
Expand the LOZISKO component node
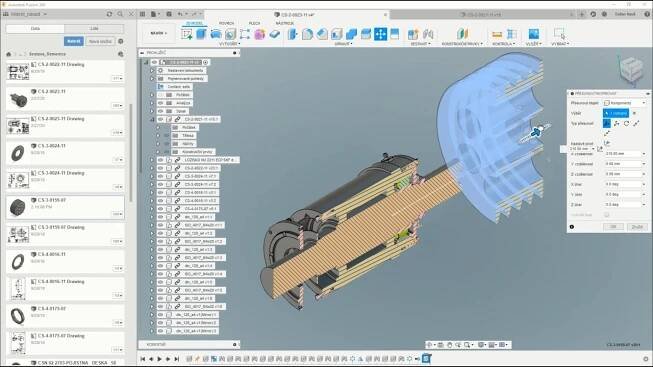152,160
